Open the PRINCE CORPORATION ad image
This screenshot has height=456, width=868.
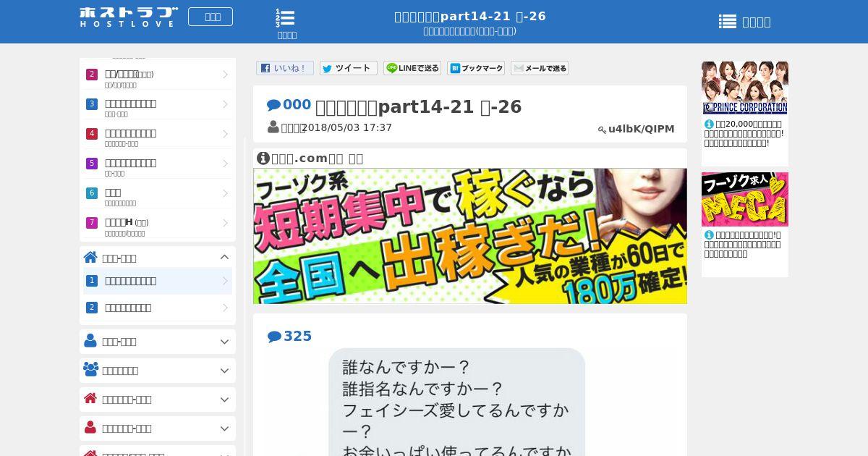[745, 88]
